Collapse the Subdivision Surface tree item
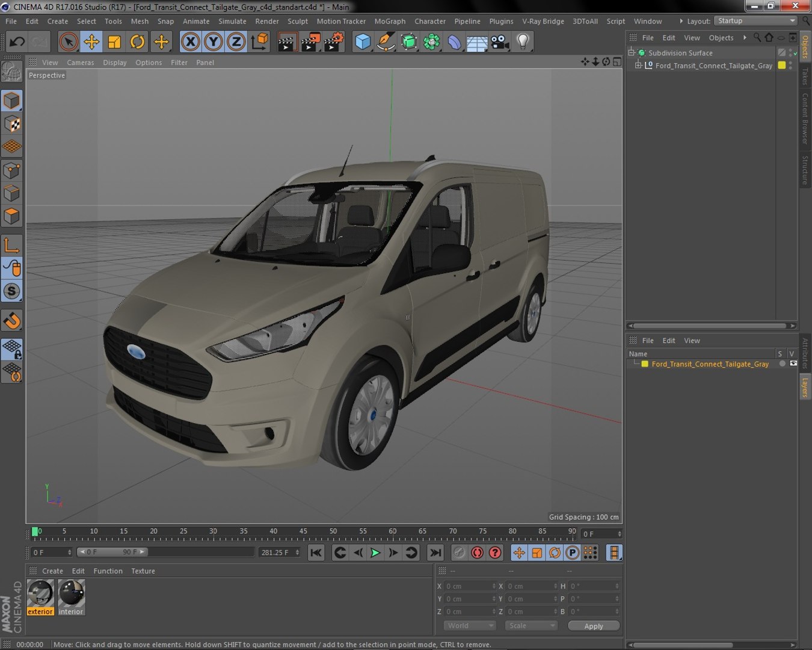Viewport: 812px width, 650px height. (632, 52)
